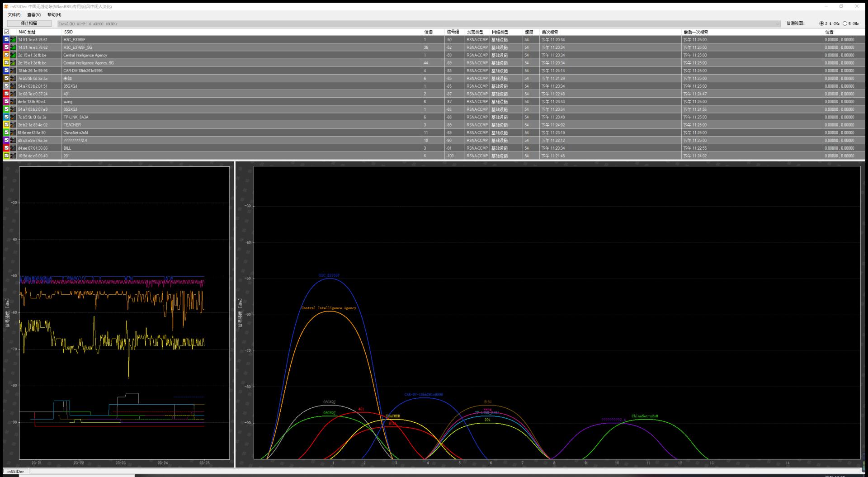868x477 pixels.
Task: Uncheck the network 401 checkbox
Action: pos(6,94)
